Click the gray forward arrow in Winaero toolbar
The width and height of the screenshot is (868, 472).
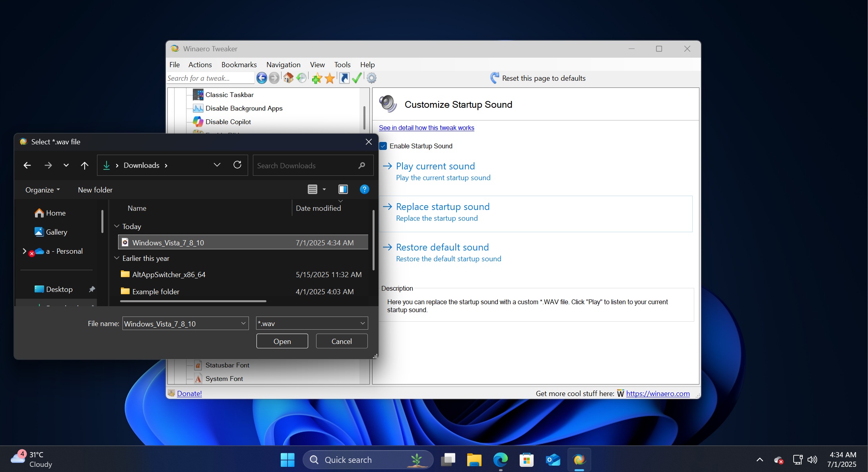(x=274, y=78)
